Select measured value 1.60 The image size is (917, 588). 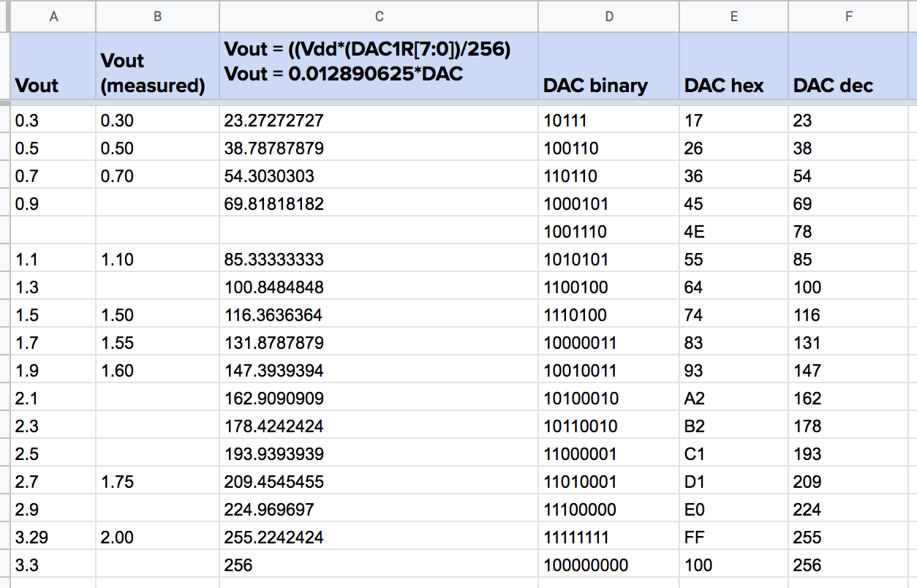pos(157,371)
